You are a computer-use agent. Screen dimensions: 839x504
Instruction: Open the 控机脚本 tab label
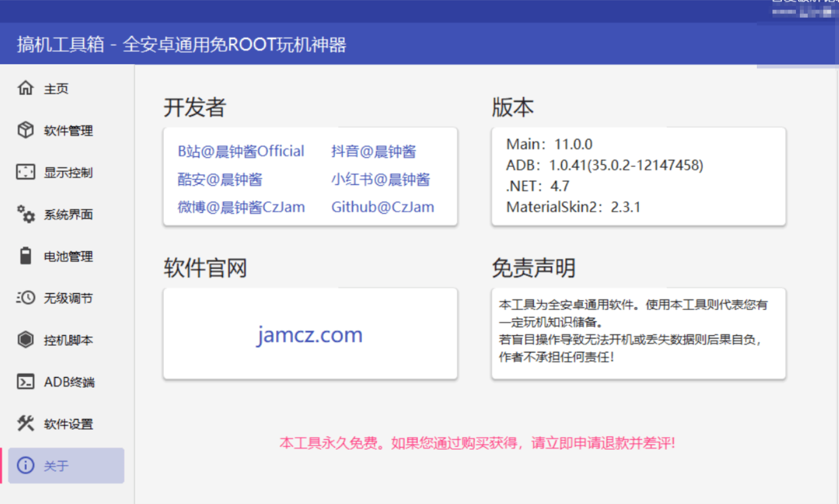(x=68, y=340)
